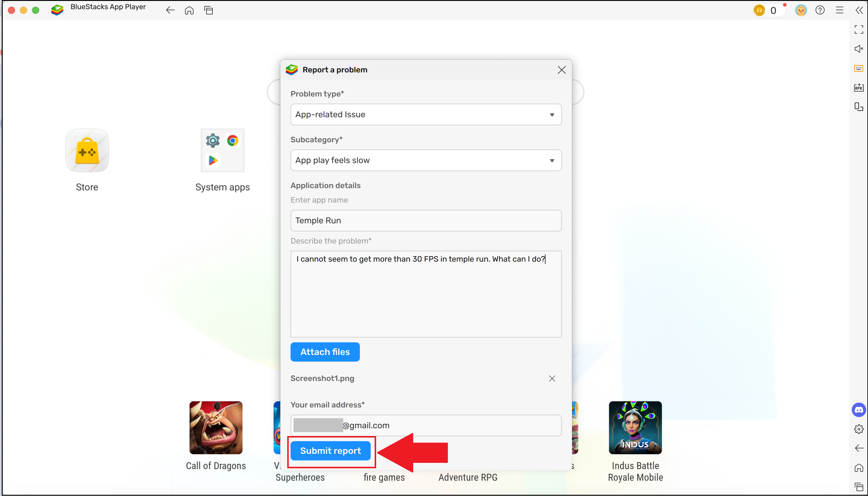Click the home icon in the right sidebar
Image resolution: width=868 pixels, height=496 pixels.
click(x=859, y=468)
